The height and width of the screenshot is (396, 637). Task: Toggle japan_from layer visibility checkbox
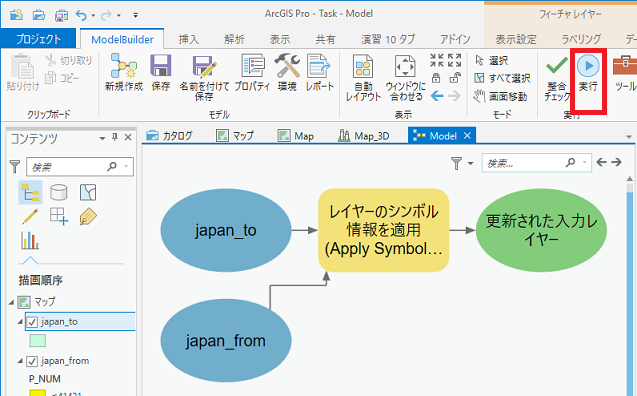coord(32,361)
